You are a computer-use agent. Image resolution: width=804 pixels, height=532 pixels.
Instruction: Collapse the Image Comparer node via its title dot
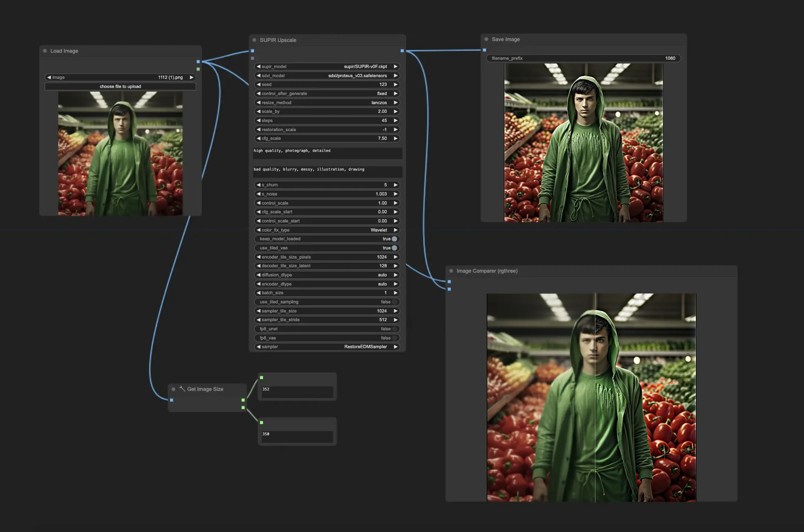coord(451,271)
